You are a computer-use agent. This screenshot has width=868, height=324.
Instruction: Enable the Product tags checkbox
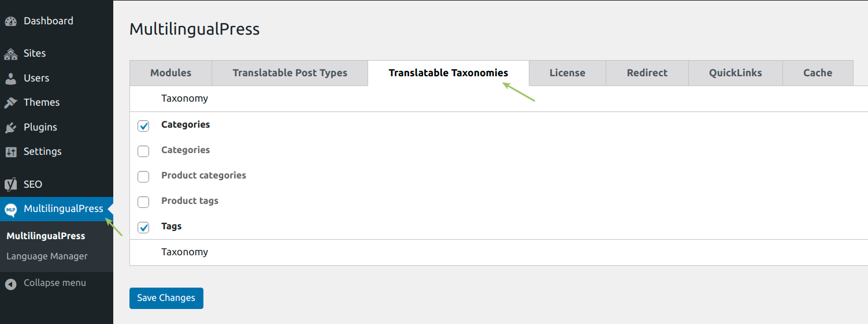click(x=143, y=202)
